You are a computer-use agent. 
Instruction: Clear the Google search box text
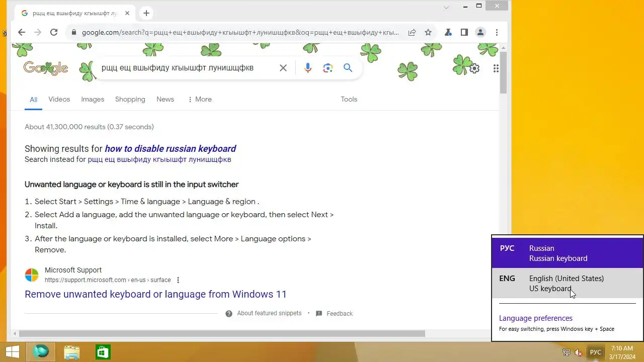283,68
